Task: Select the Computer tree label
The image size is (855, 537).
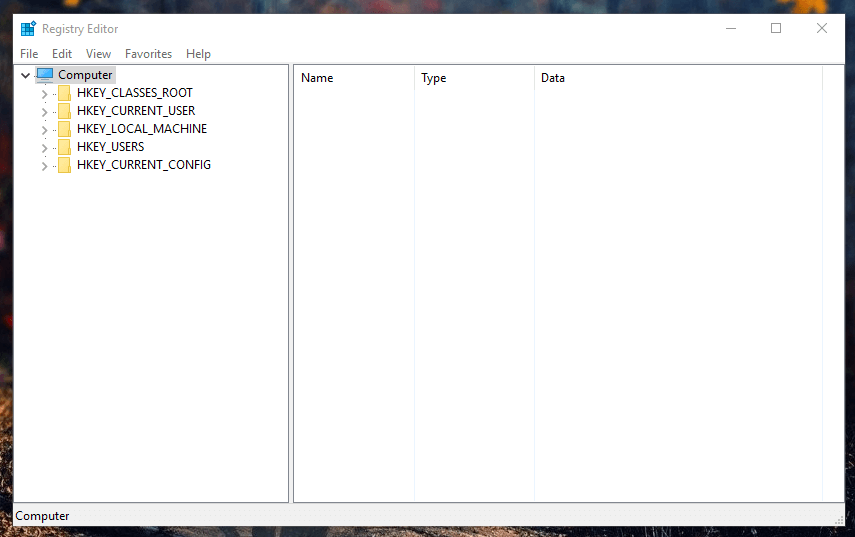Action: 85,75
